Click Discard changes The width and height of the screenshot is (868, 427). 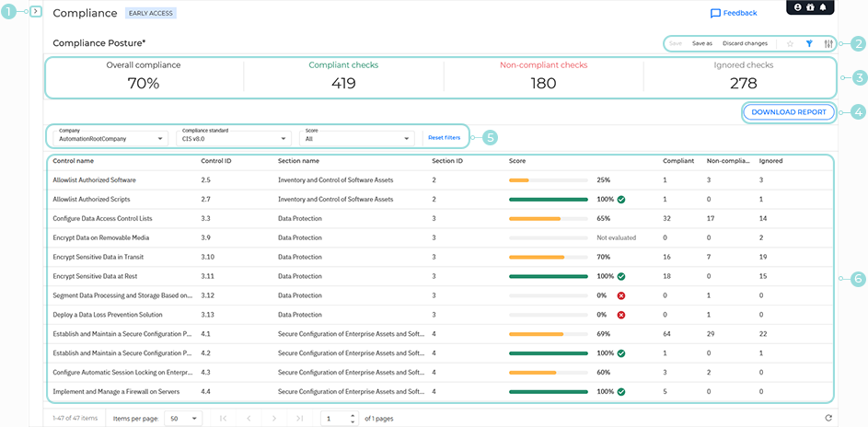tap(745, 43)
